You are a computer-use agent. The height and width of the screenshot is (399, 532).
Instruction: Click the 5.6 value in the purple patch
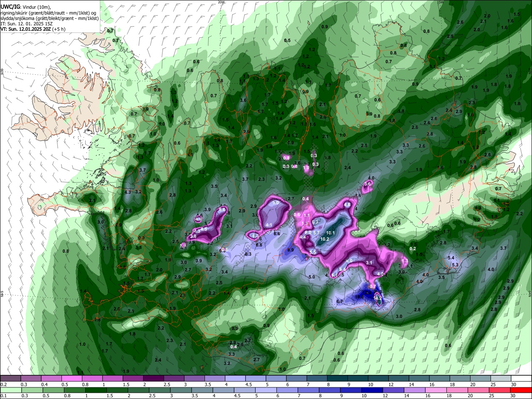222,210
